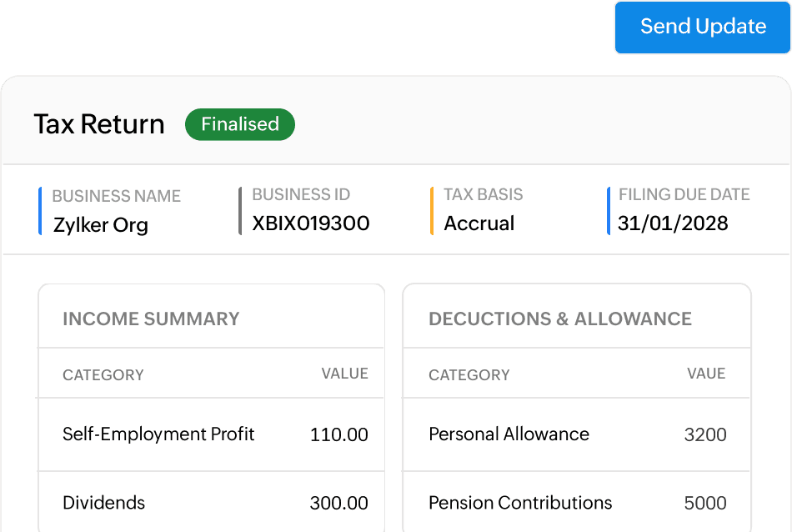The width and height of the screenshot is (792, 532).
Task: Click the Value column header under Income Summary
Action: (344, 374)
